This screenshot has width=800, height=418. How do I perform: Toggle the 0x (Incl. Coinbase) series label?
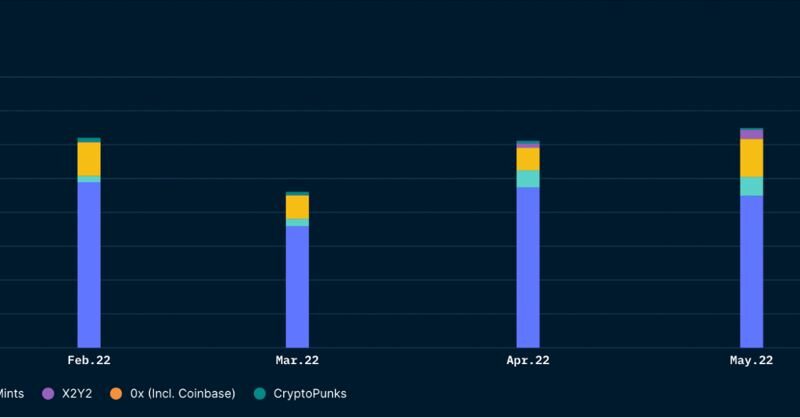(x=183, y=394)
